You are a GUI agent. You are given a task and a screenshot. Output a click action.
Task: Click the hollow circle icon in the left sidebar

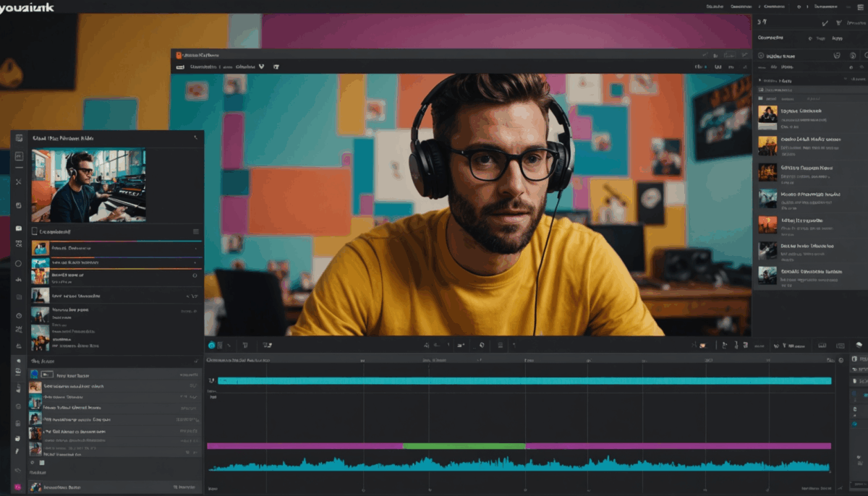click(18, 263)
